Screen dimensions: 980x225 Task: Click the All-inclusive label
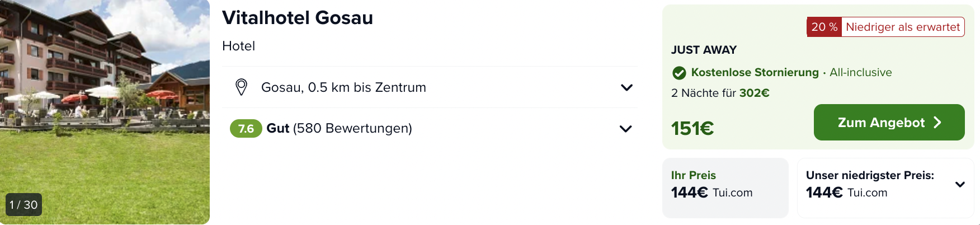click(860, 73)
